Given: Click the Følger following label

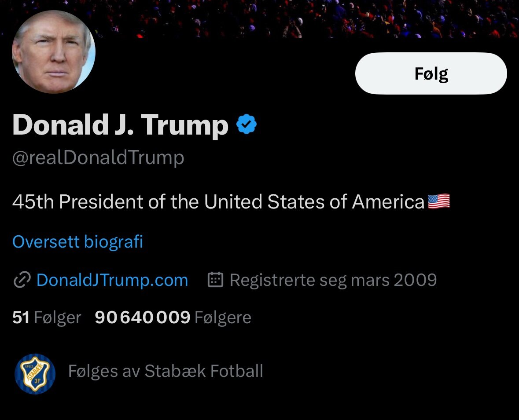Looking at the screenshot, I should coord(58,318).
